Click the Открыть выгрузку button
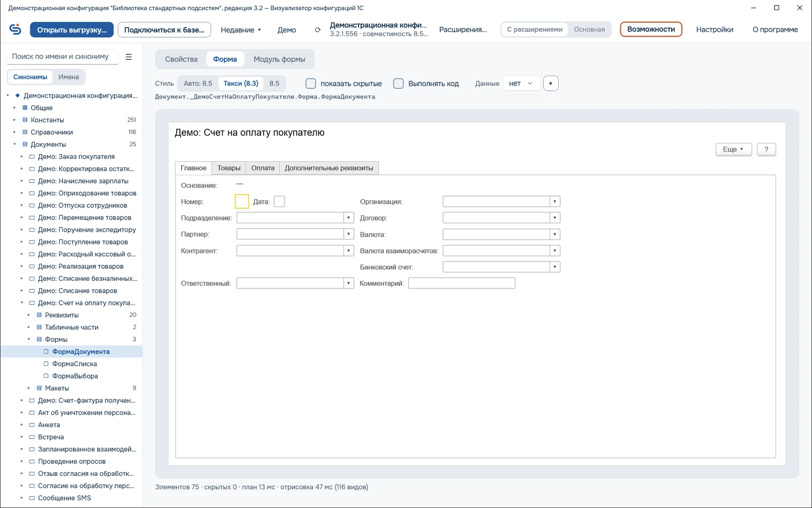The image size is (812, 508). 72,30
